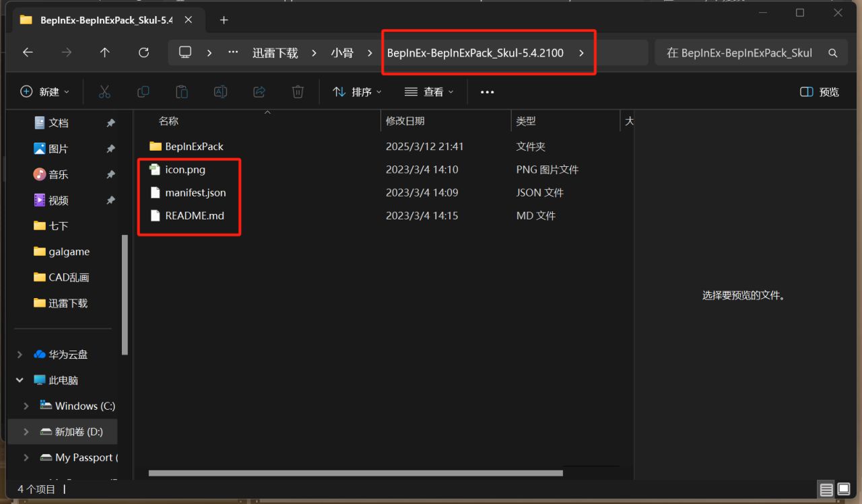Click the forward navigation arrow

(66, 52)
